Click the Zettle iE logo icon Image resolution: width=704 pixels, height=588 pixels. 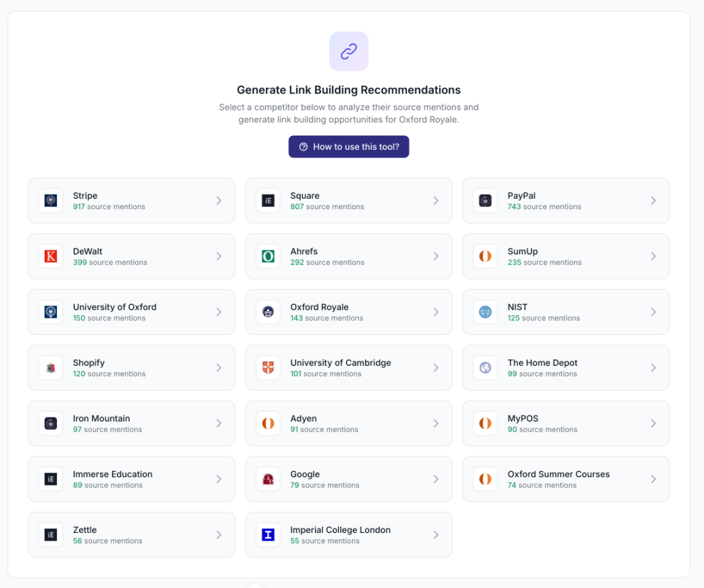[x=51, y=534]
